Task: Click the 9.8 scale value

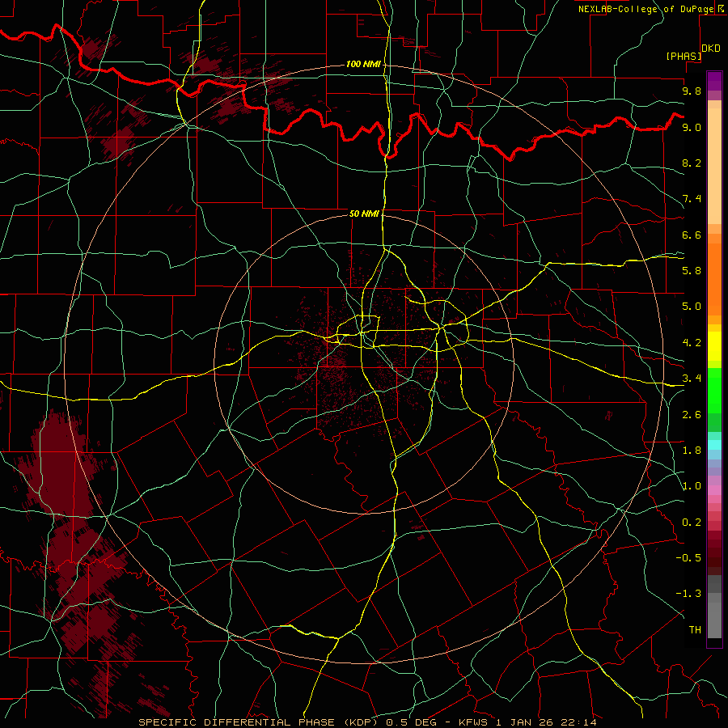Action: 692,91
